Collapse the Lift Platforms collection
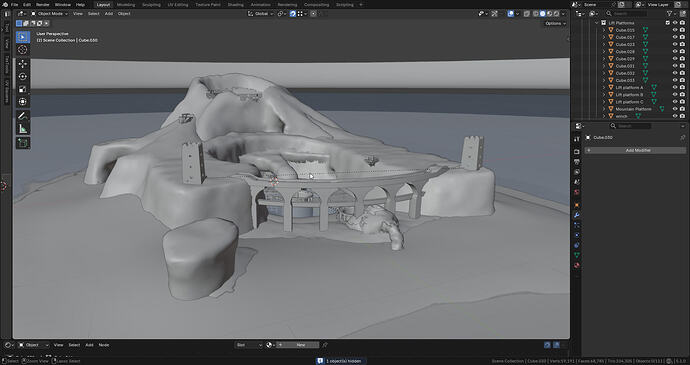Screen dimensions: 690x365 coord(597,23)
